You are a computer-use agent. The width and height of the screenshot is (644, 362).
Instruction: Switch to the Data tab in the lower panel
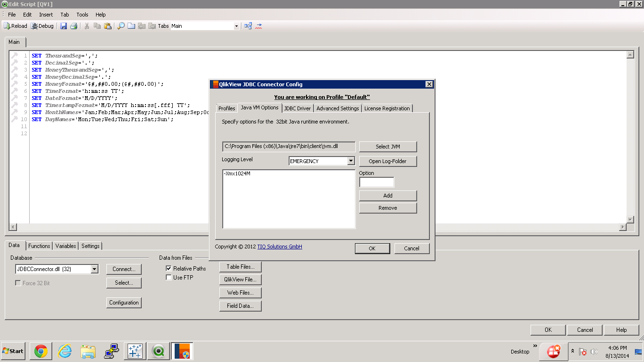point(14,245)
